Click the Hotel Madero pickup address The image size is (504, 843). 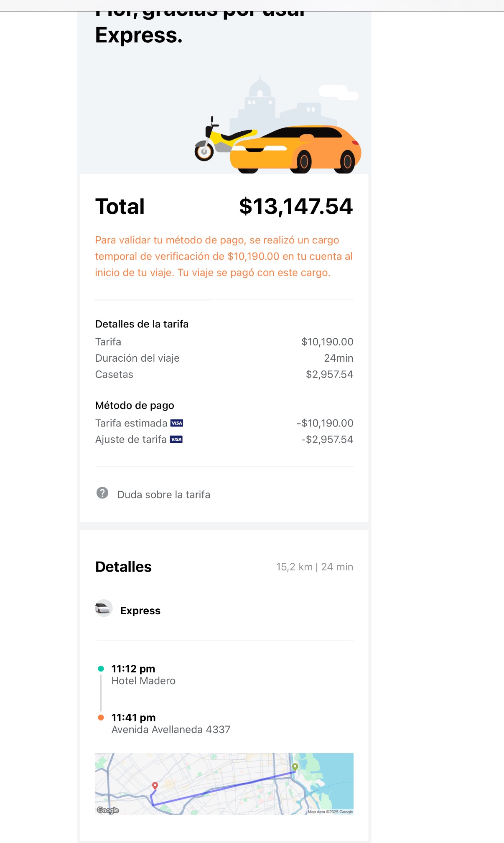[143, 681]
